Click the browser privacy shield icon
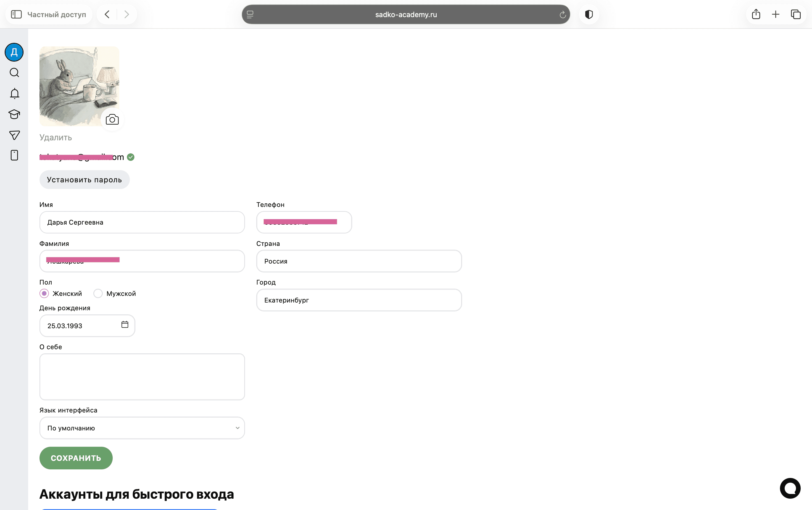 click(x=589, y=14)
